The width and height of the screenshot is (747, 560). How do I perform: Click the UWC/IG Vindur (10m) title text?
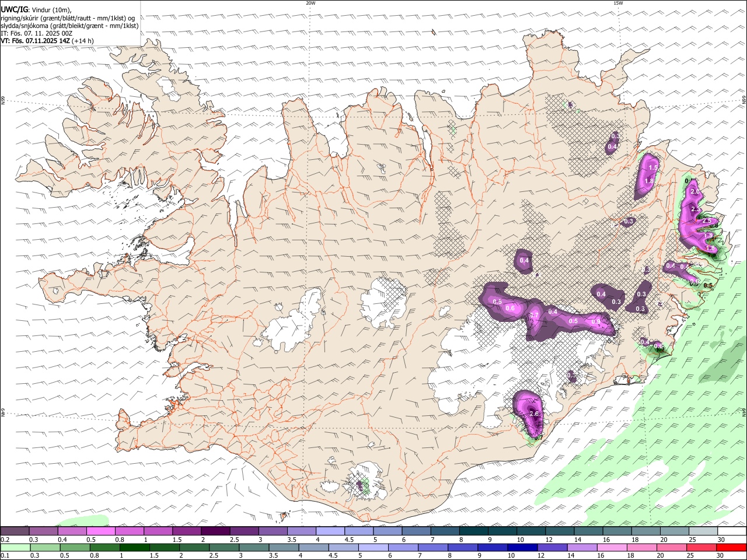(x=36, y=9)
